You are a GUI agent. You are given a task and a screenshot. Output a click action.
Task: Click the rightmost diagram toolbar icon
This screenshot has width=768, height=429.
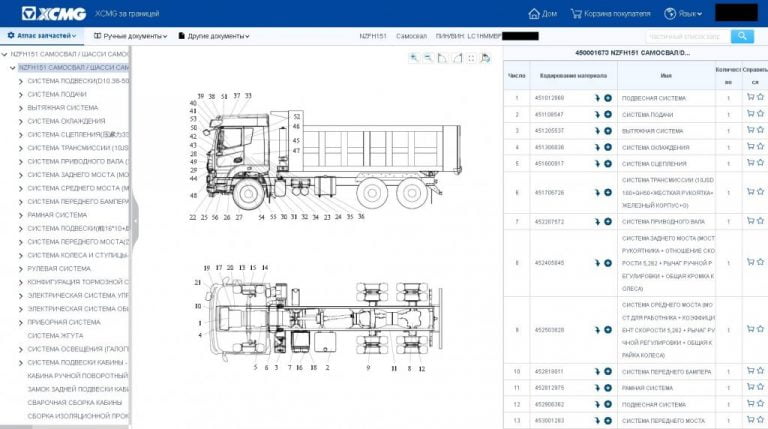coord(485,58)
